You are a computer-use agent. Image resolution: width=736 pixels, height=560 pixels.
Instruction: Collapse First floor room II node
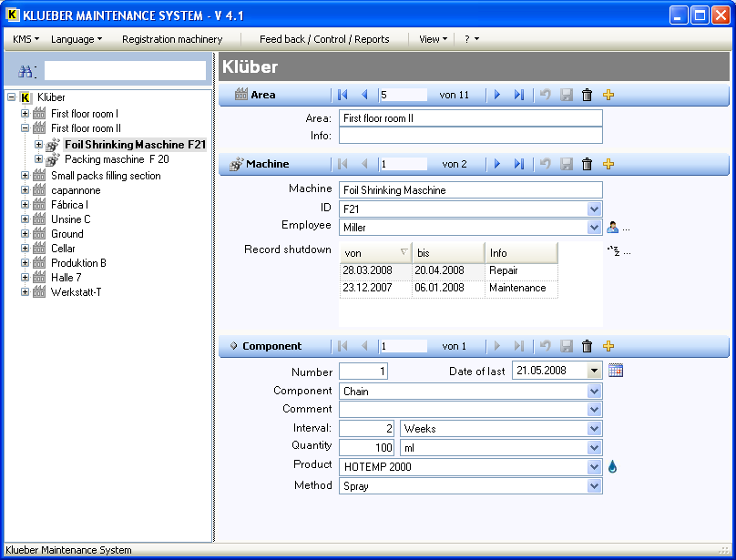tap(26, 128)
